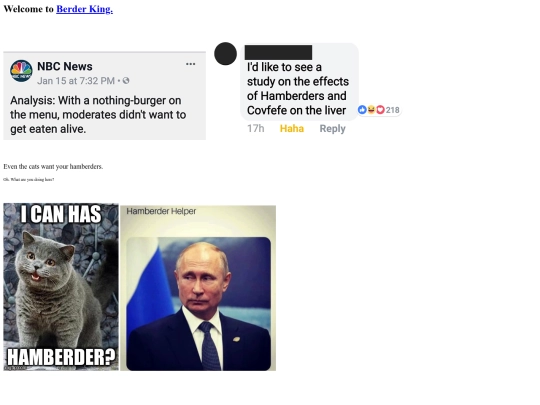Click the I CAN HAS cat meme
This screenshot has height=405, width=540.
pos(61,287)
